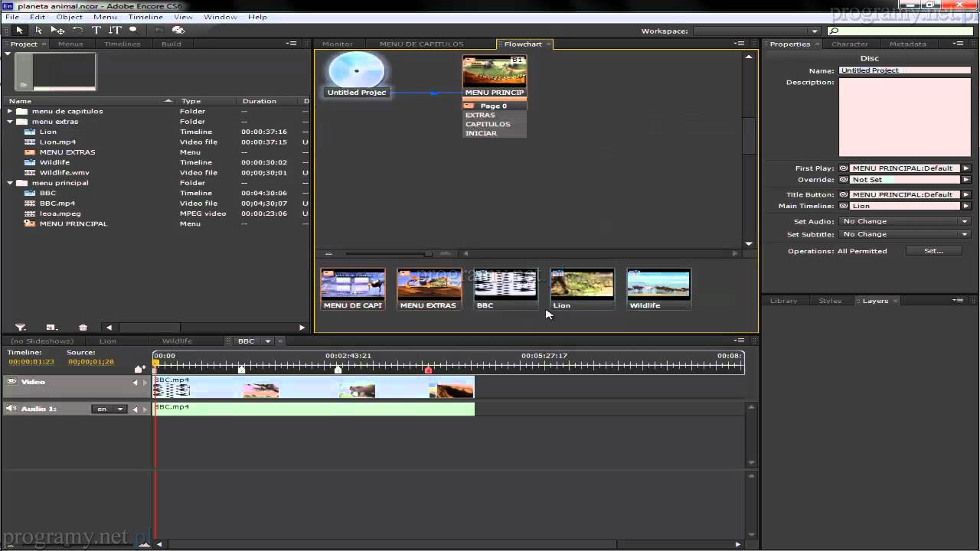
Task: Open the Timeline menu
Action: (145, 17)
